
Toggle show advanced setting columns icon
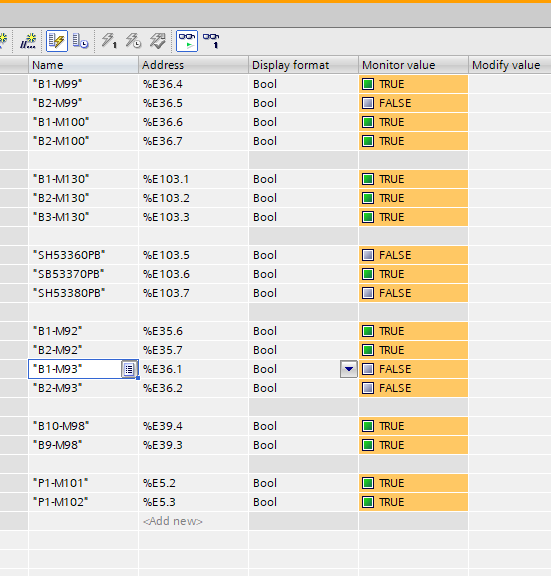pos(80,41)
